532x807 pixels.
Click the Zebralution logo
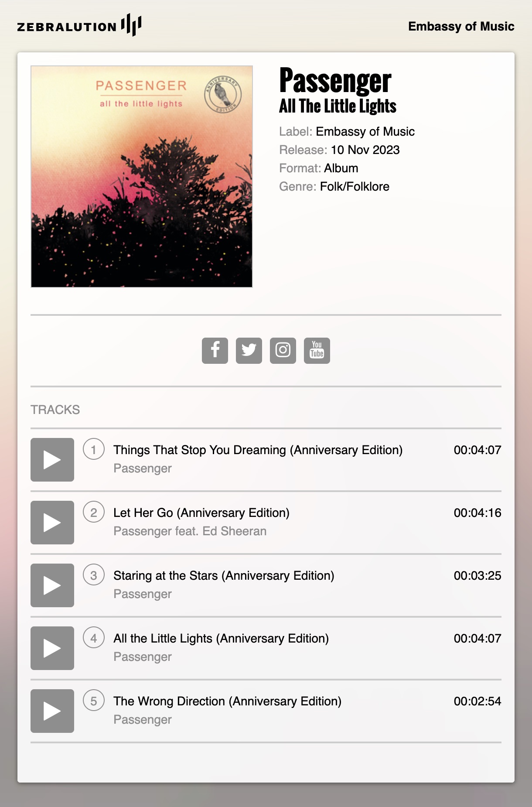point(79,25)
